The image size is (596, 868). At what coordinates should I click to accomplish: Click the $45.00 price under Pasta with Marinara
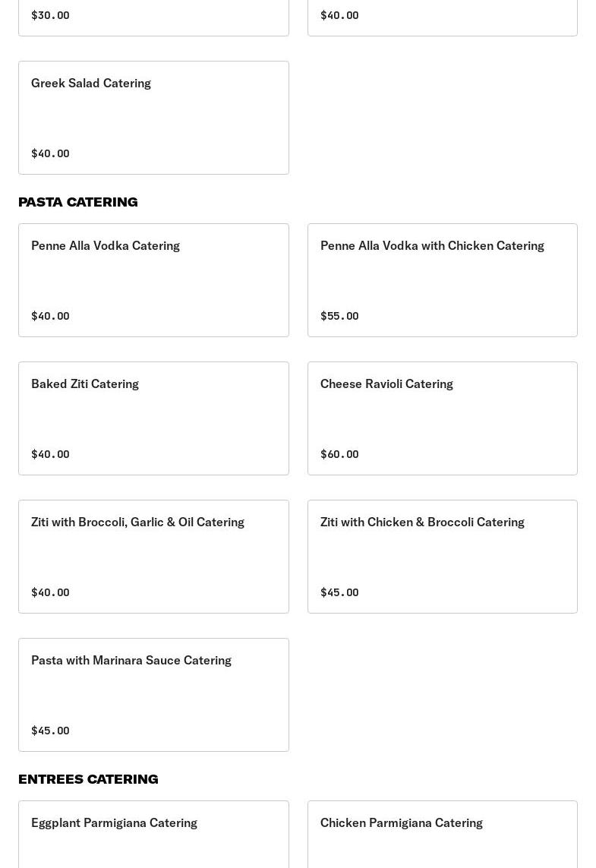click(50, 730)
